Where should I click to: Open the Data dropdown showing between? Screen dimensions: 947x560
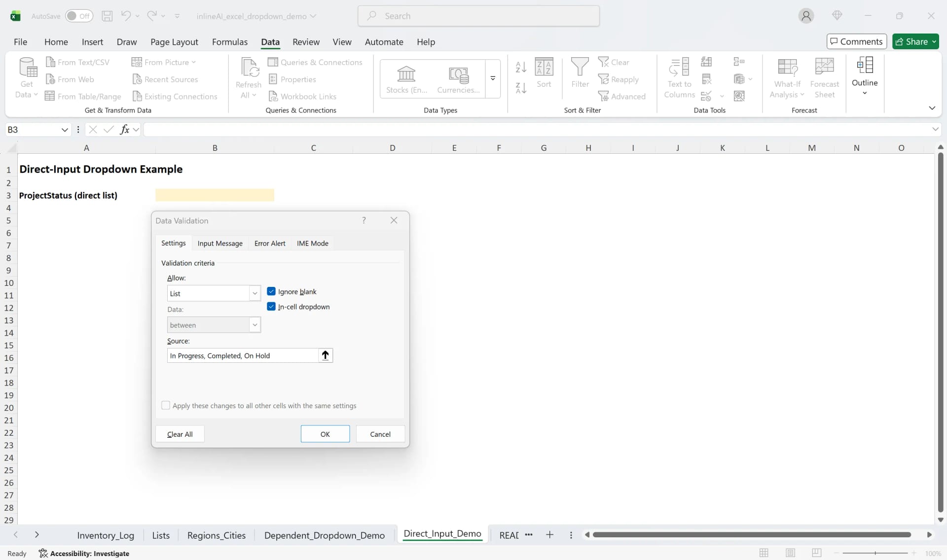coord(255,325)
